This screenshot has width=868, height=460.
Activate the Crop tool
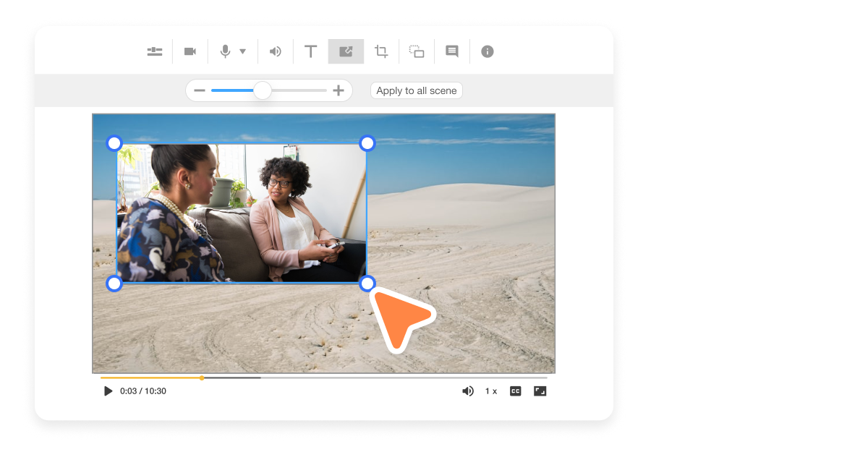[381, 51]
